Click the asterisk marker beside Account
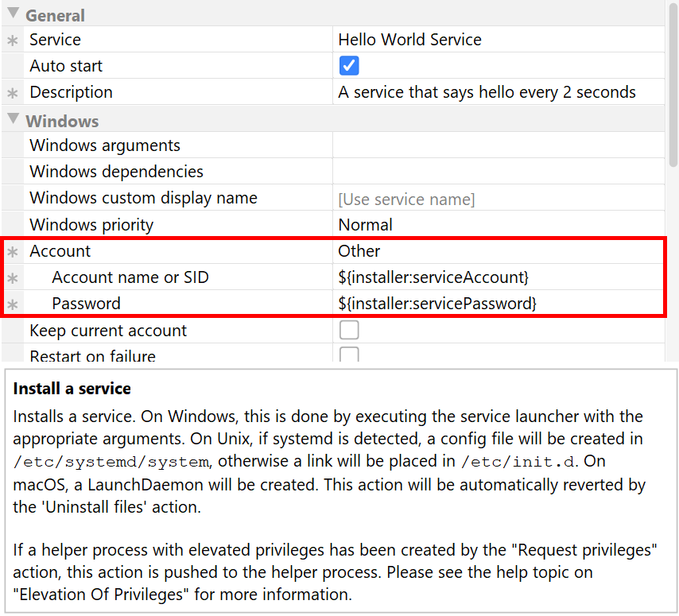Image resolution: width=679 pixels, height=616 pixels. click(x=12, y=252)
